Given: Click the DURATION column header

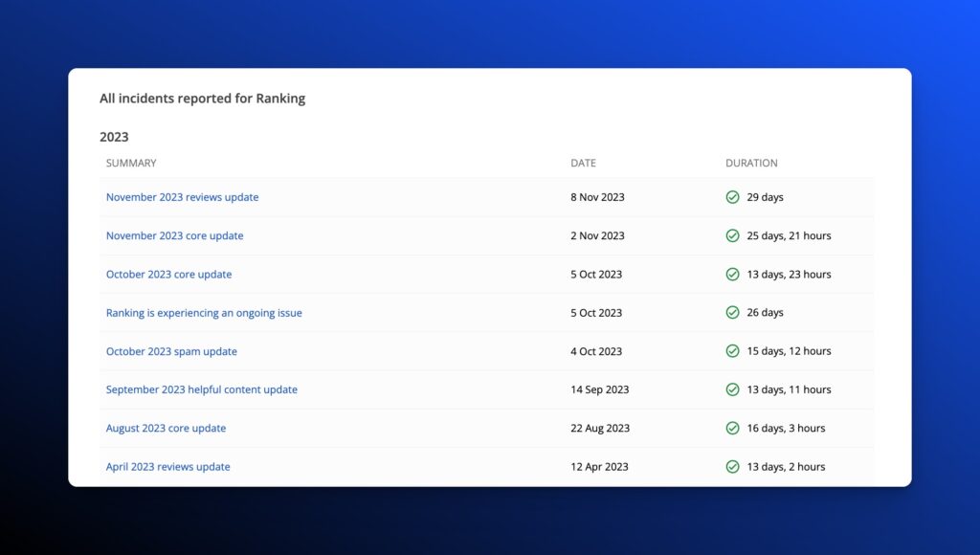Looking at the screenshot, I should pyautogui.click(x=751, y=163).
